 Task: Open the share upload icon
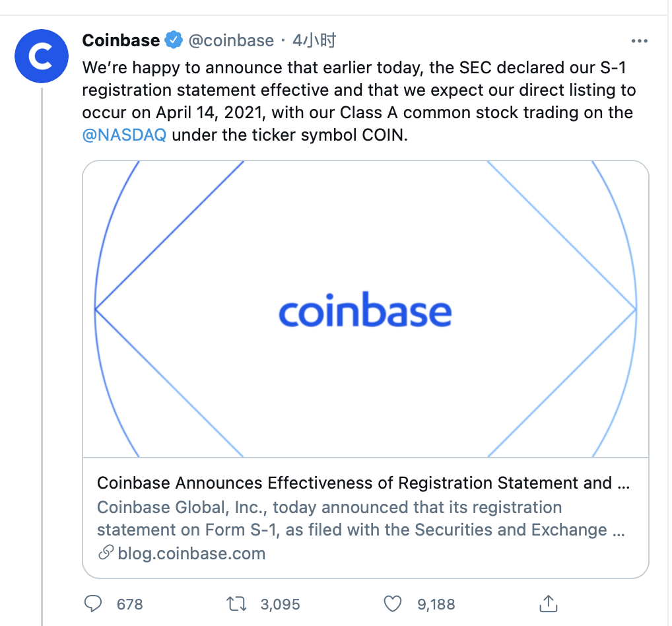tap(548, 603)
